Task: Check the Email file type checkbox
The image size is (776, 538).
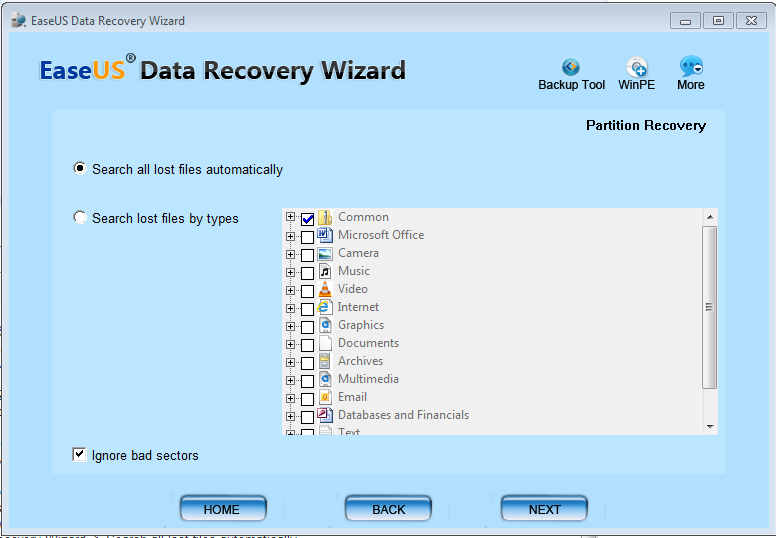Action: click(307, 399)
